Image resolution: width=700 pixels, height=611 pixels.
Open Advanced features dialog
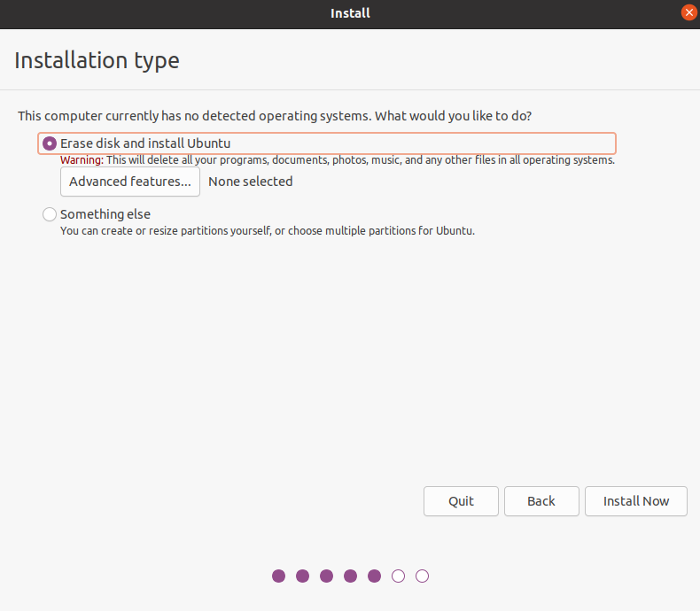pos(130,182)
